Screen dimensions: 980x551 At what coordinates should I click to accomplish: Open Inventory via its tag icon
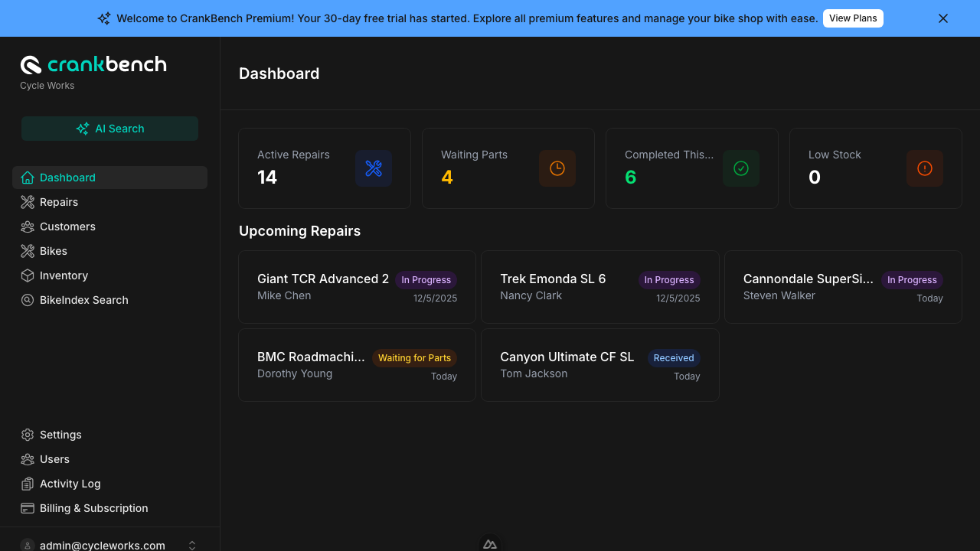[x=27, y=275]
